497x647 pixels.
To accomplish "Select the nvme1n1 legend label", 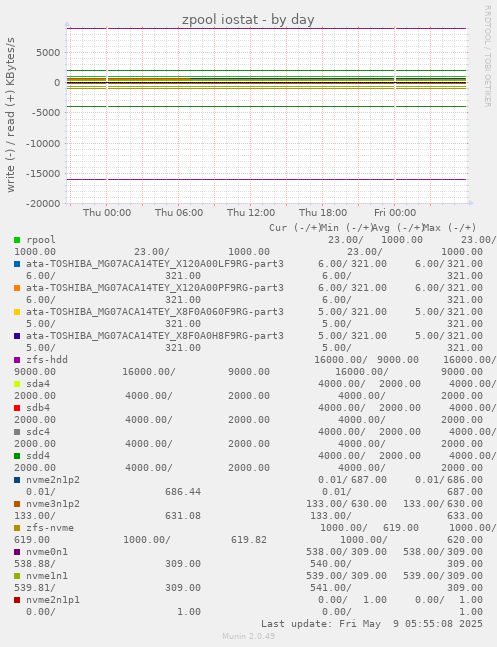I will 47,576.
